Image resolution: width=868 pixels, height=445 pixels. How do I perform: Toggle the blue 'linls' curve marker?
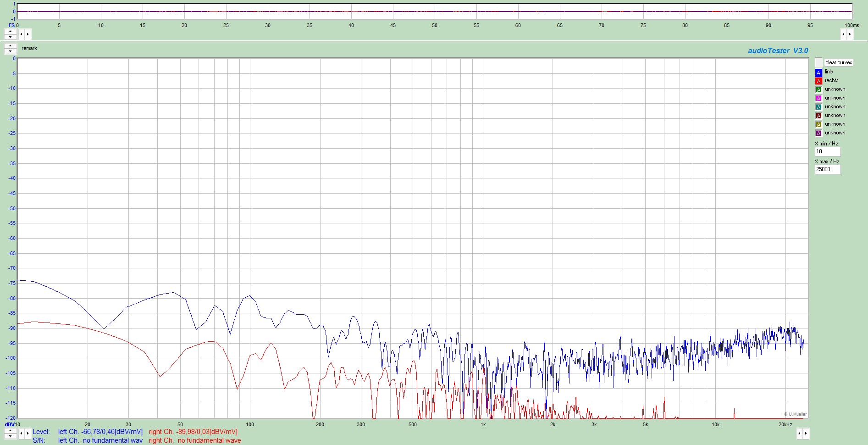point(818,72)
